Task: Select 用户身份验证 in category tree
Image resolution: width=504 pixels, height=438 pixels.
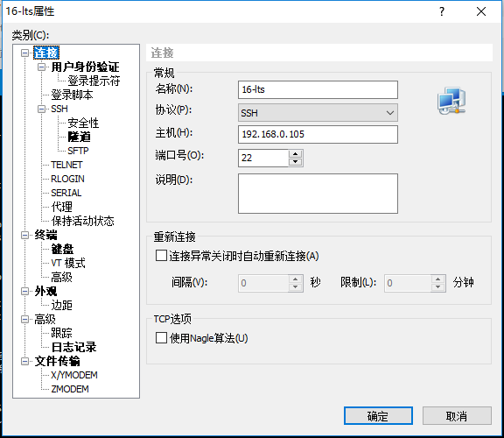Action: [85, 67]
